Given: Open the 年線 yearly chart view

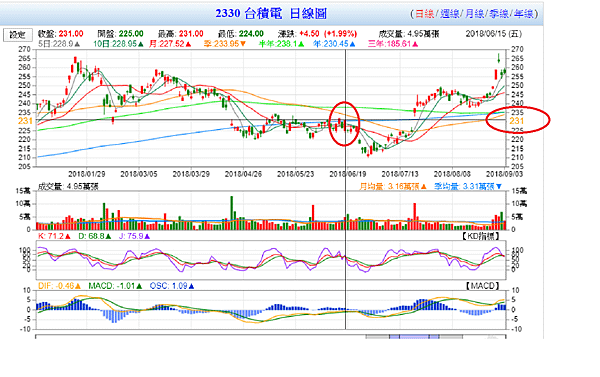Looking at the screenshot, I should 524,14.
